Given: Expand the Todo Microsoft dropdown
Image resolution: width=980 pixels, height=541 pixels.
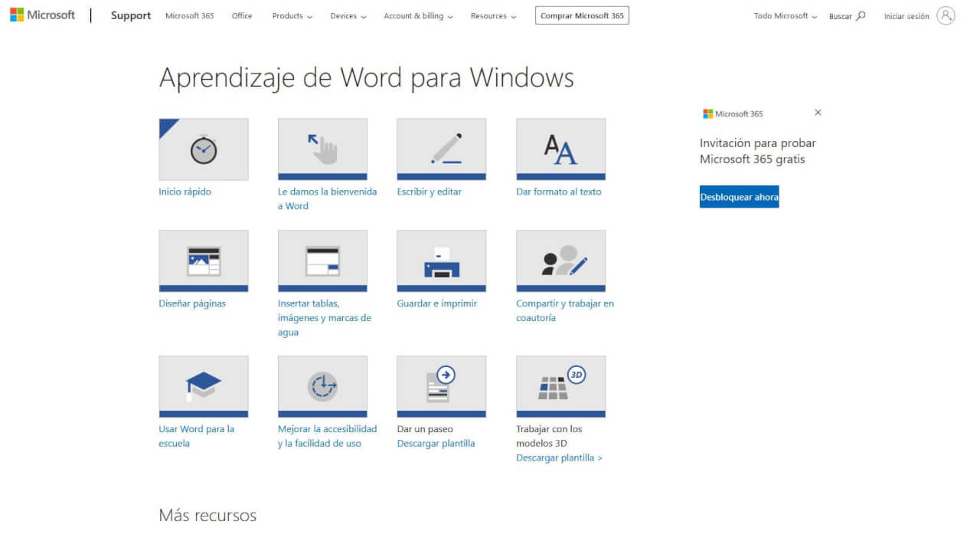Looking at the screenshot, I should point(786,16).
